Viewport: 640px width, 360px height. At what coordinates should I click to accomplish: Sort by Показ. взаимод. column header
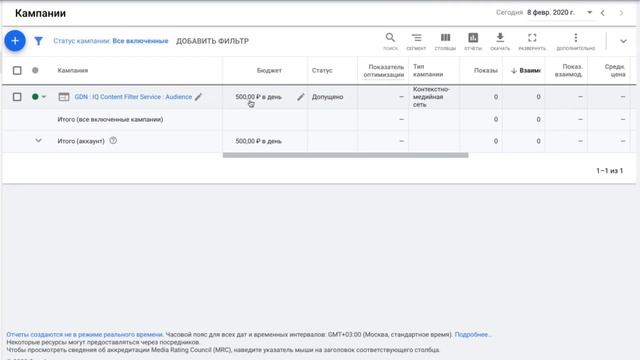569,70
